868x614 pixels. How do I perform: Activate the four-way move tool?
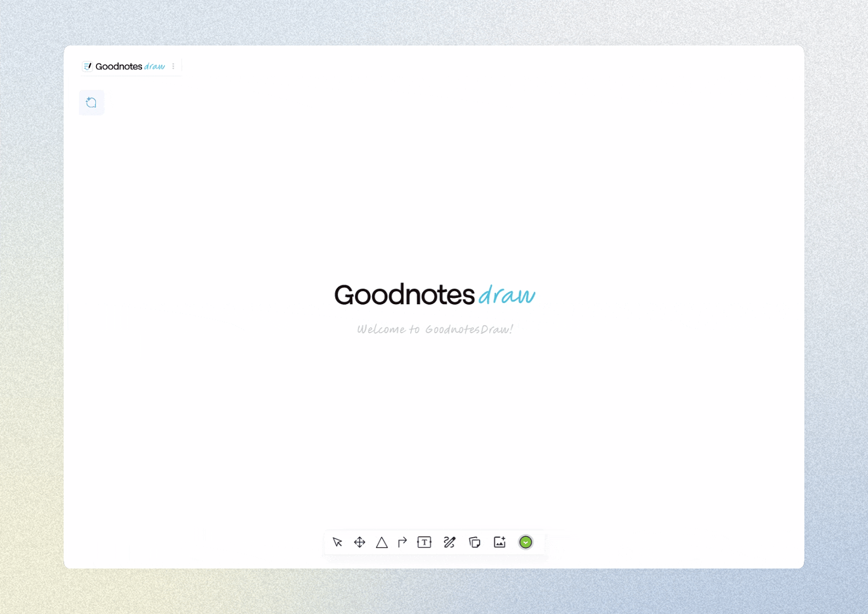point(360,542)
